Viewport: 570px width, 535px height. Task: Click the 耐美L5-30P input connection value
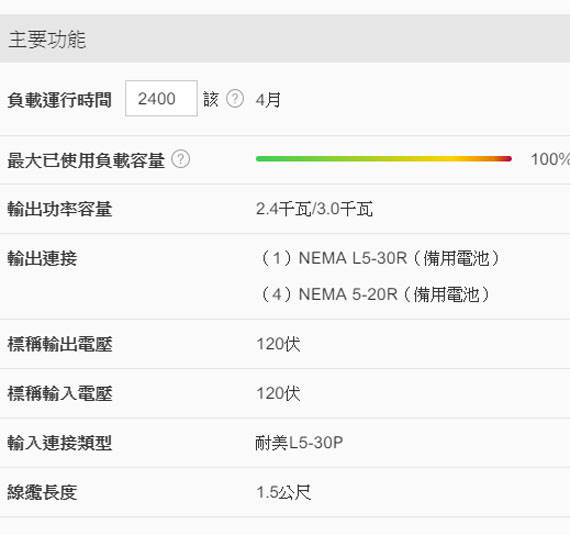(299, 443)
